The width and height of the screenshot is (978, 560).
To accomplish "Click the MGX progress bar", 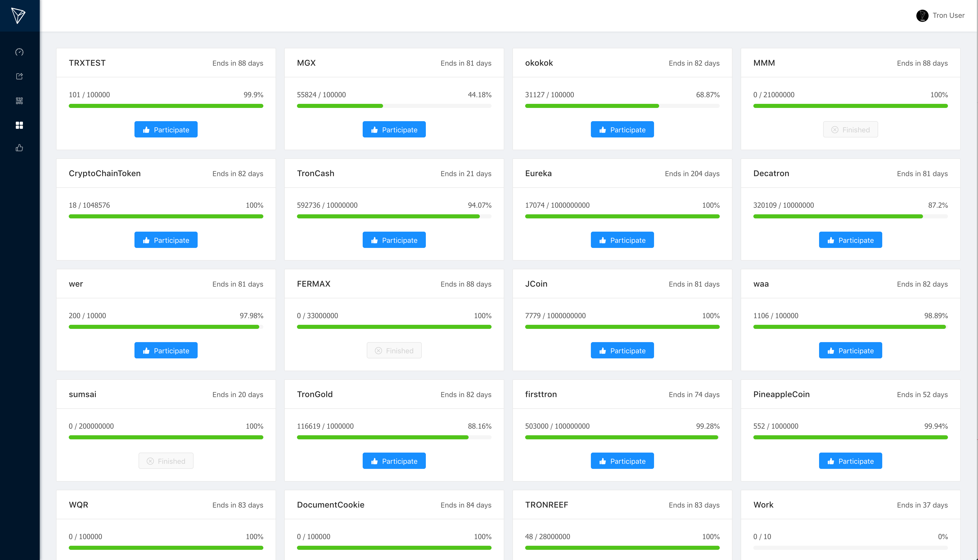I will 394,106.
